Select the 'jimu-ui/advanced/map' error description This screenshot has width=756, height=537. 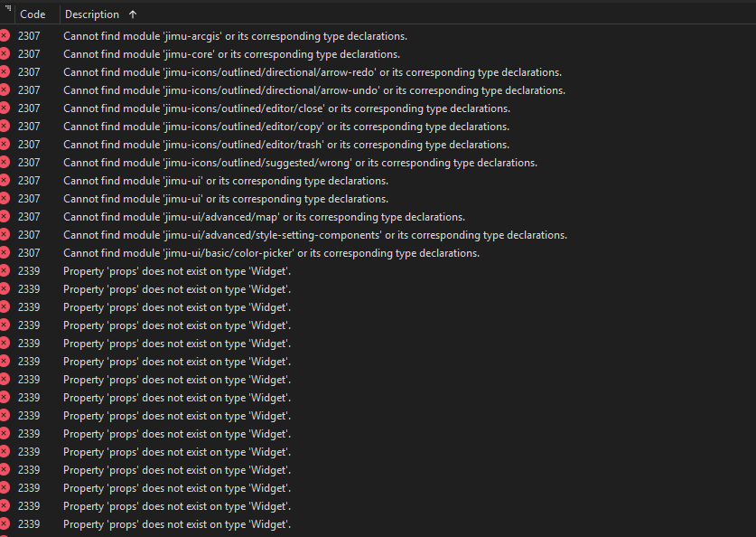[265, 217]
